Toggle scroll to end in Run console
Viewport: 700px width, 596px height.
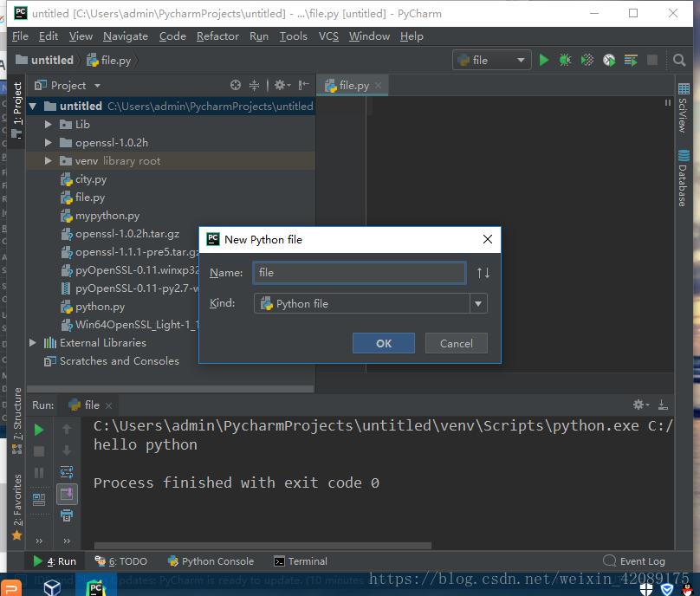tap(67, 494)
